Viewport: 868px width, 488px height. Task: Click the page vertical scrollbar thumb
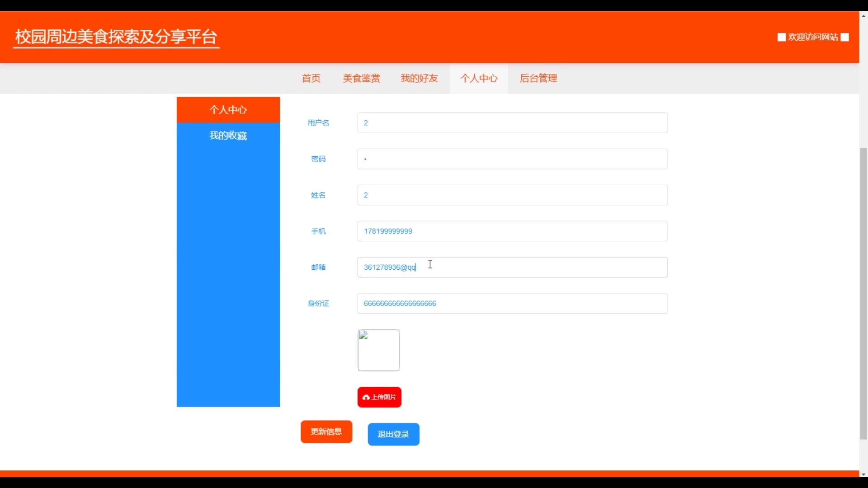[863, 294]
